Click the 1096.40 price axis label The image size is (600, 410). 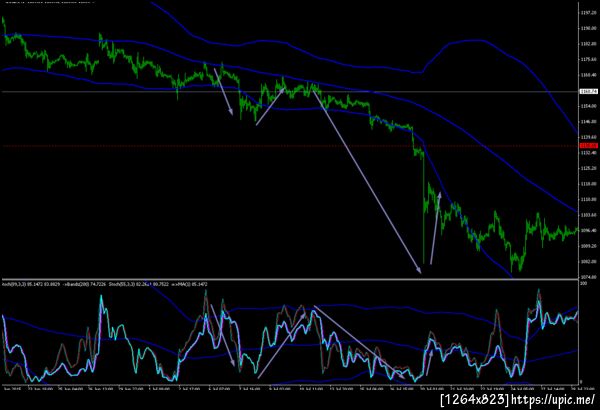[589, 230]
